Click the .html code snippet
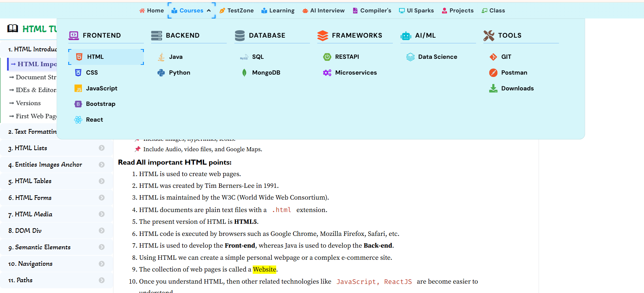The image size is (644, 293). pyautogui.click(x=282, y=210)
